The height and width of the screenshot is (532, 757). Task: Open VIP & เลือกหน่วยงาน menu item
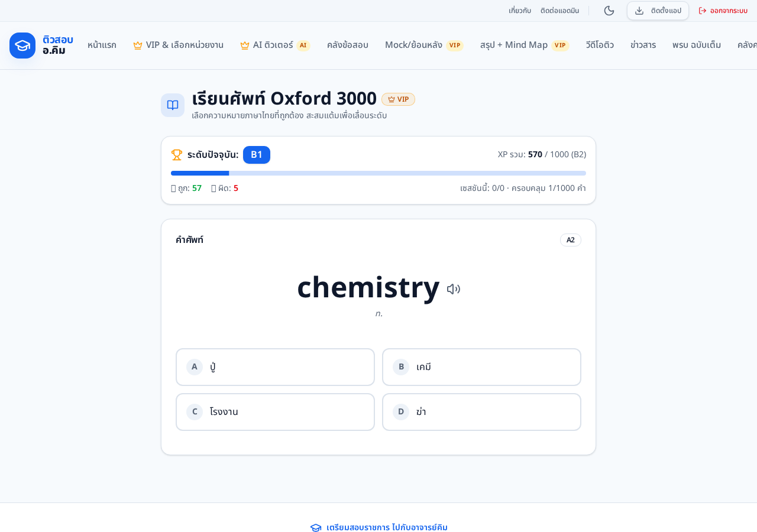coord(178,45)
